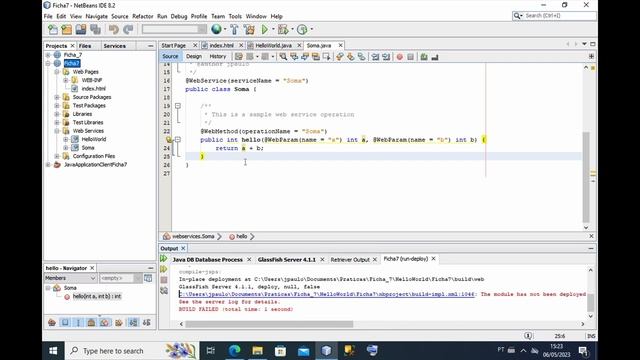Open Microsoft Edge from the taskbar

click(234, 351)
